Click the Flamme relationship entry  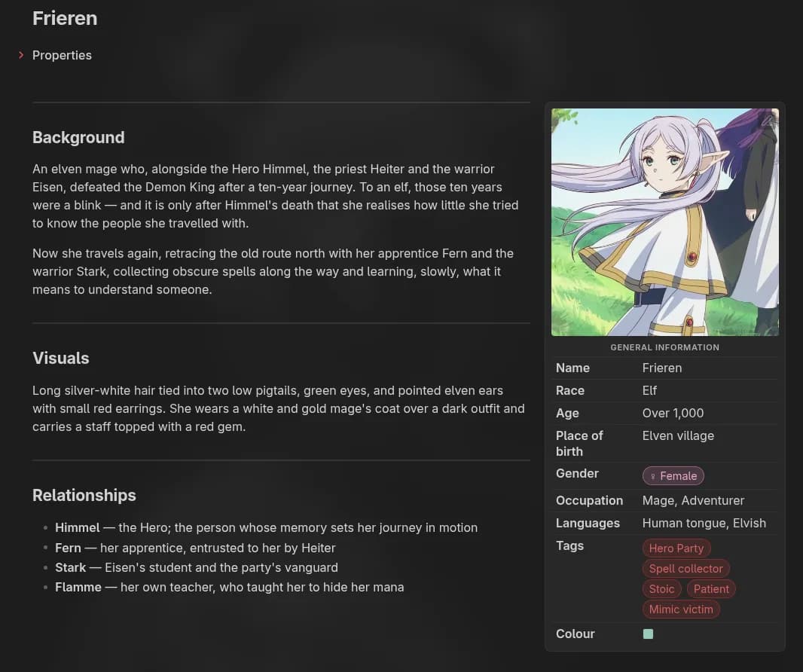(x=230, y=587)
